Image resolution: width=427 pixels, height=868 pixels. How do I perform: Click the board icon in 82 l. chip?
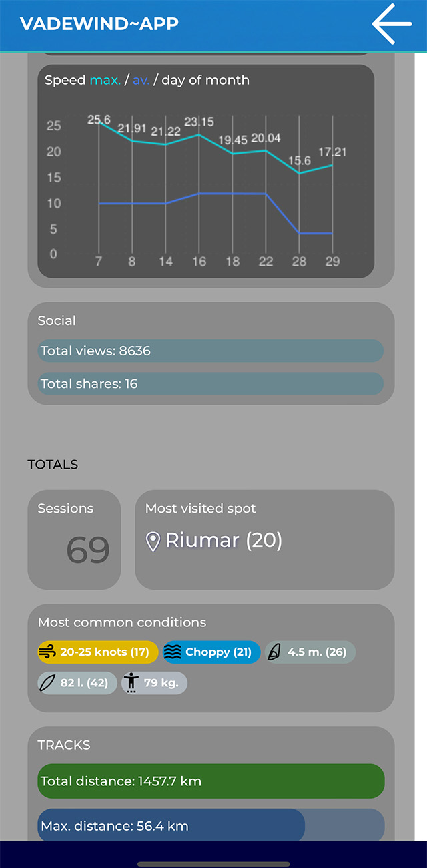click(x=48, y=683)
